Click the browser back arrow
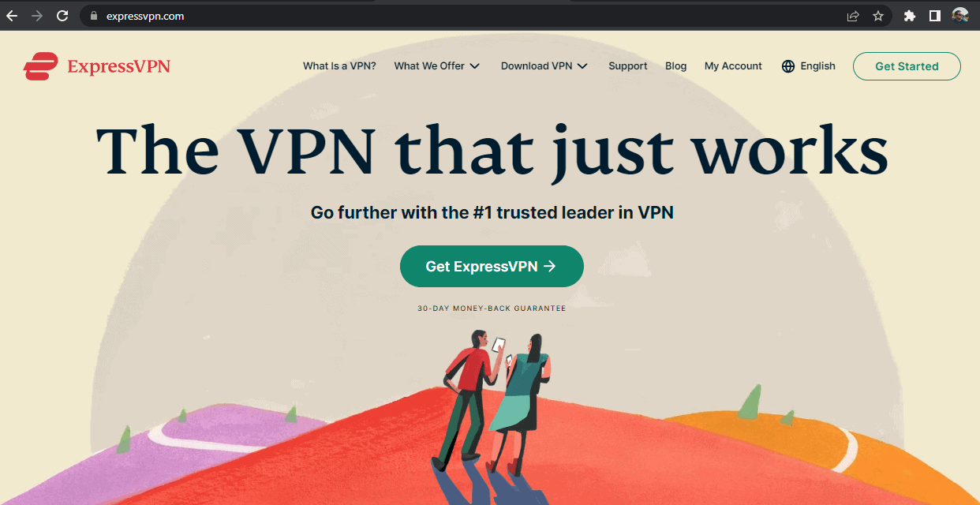 12,16
